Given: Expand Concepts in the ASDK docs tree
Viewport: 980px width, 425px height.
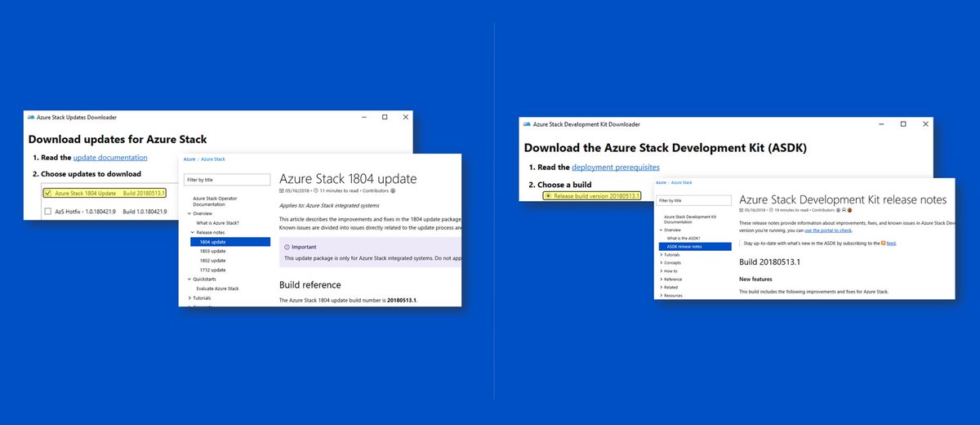Looking at the screenshot, I should click(x=661, y=262).
